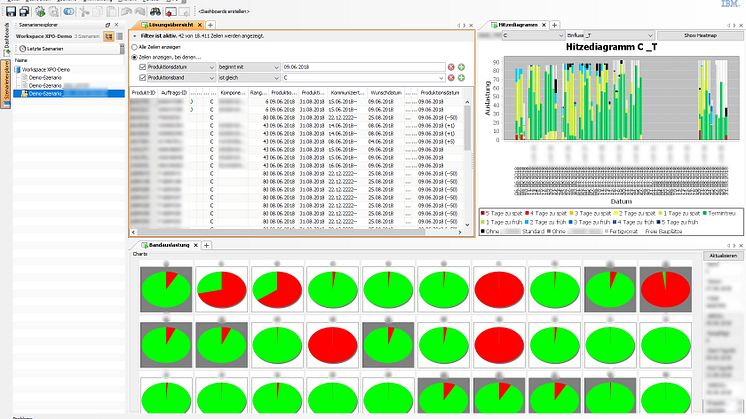Open search with the binoculars icon
Screen dimensions: 746x419
click(x=155, y=11)
